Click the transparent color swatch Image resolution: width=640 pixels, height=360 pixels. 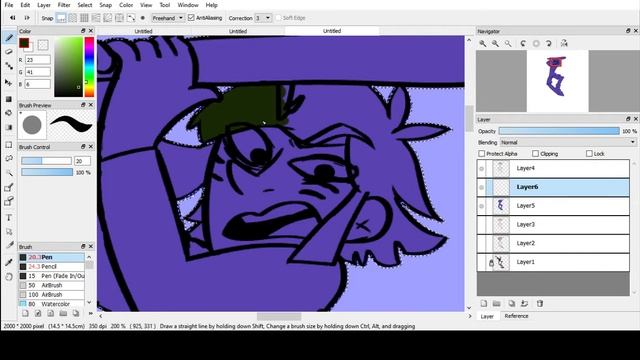pyautogui.click(x=43, y=44)
